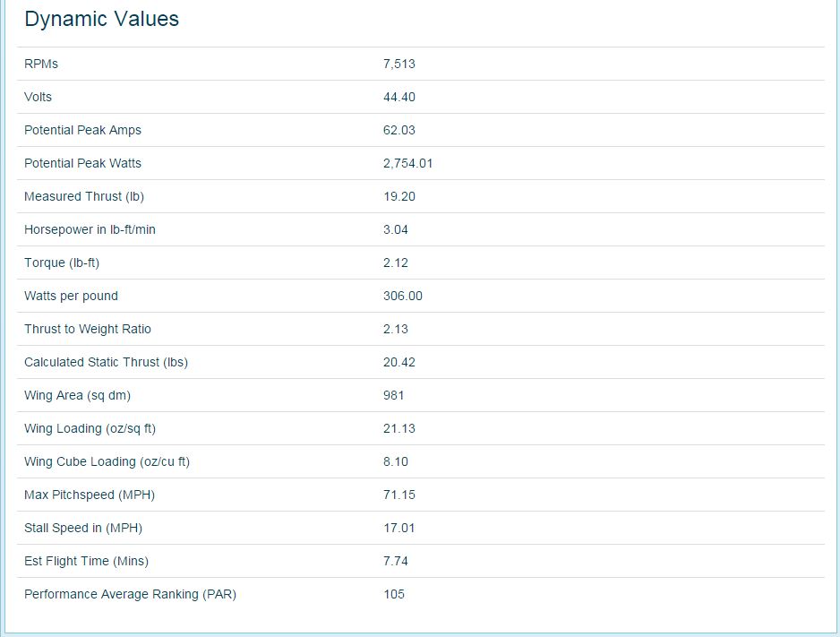Click the Thrust to Weight Ratio label
Screen dimensions: 840x637
click(x=88, y=329)
